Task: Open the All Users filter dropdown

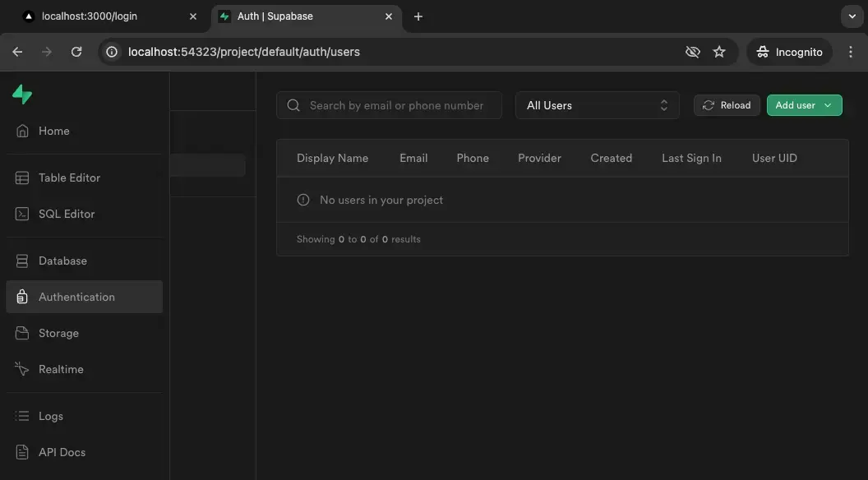Action: [597, 105]
